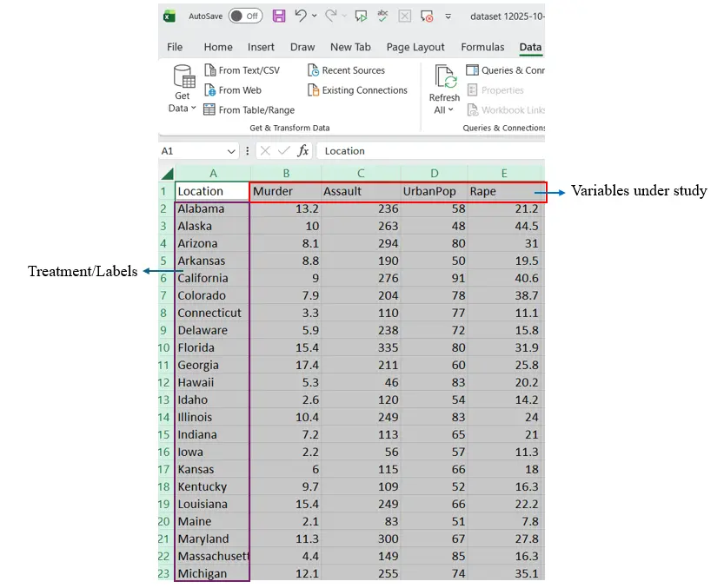Click the formula bar showing Location
Image resolution: width=724 pixels, height=588 pixels.
click(x=426, y=151)
